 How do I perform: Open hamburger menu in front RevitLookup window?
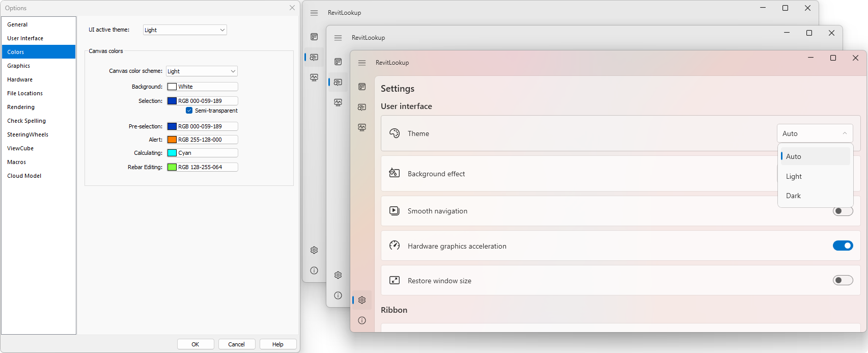point(362,63)
